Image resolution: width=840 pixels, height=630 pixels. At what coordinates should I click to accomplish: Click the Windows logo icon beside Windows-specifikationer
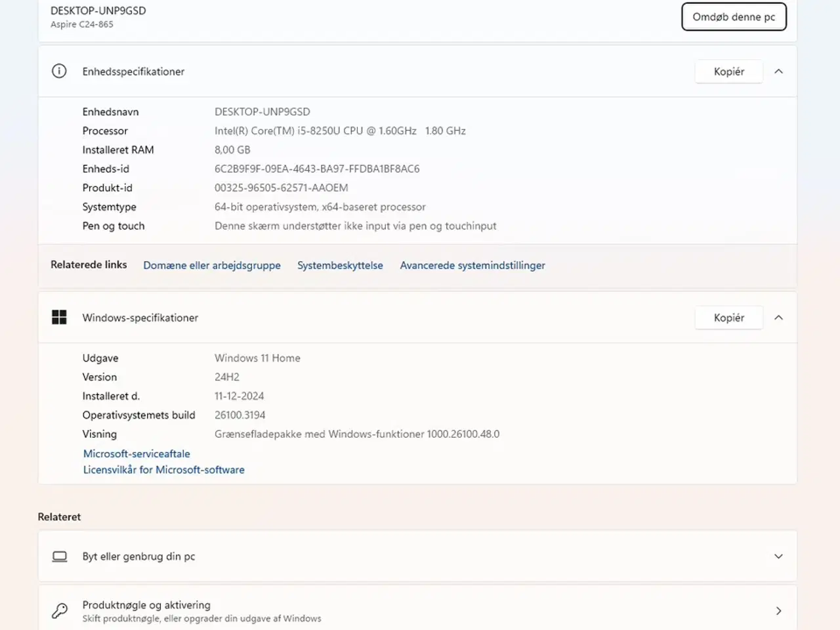coord(59,317)
